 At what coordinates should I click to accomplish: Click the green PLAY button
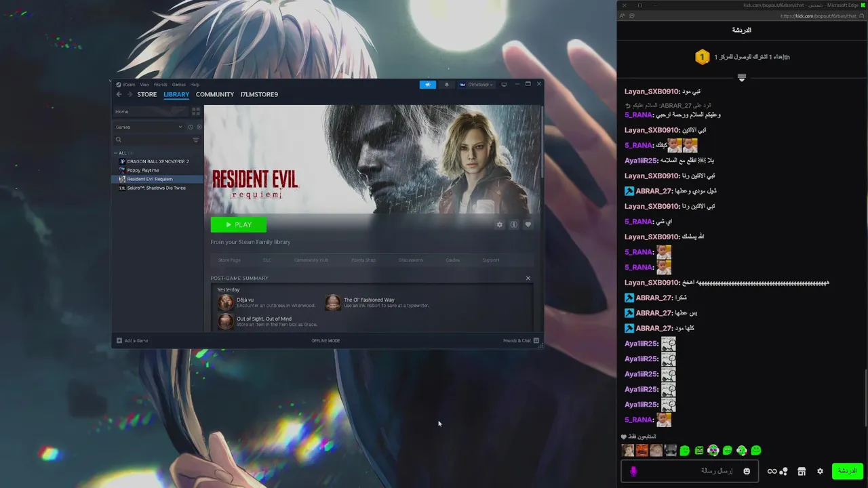(239, 224)
